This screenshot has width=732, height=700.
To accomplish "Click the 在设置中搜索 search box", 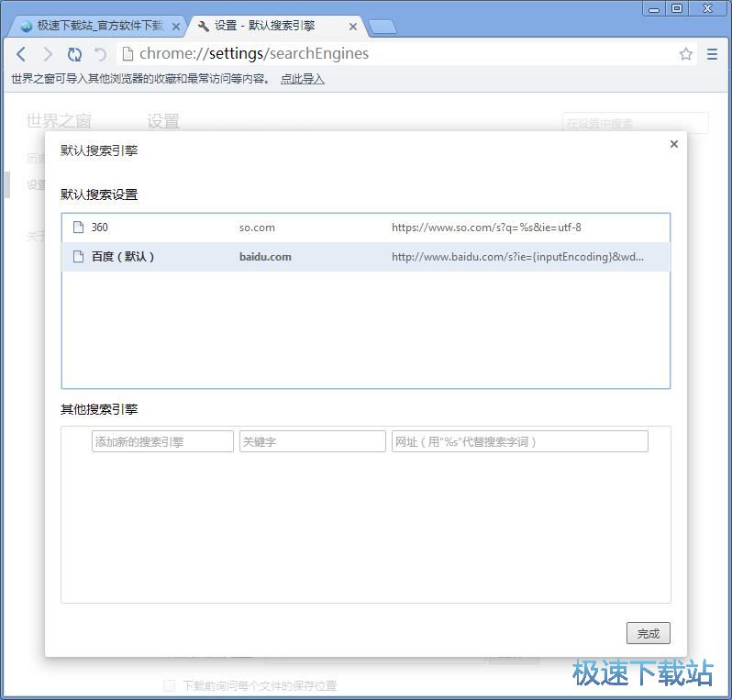I will tap(635, 123).
